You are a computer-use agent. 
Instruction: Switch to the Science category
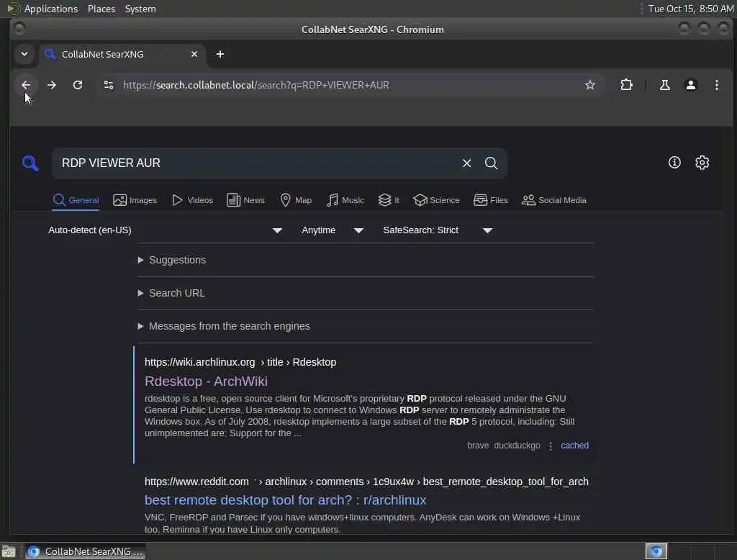[x=436, y=200]
